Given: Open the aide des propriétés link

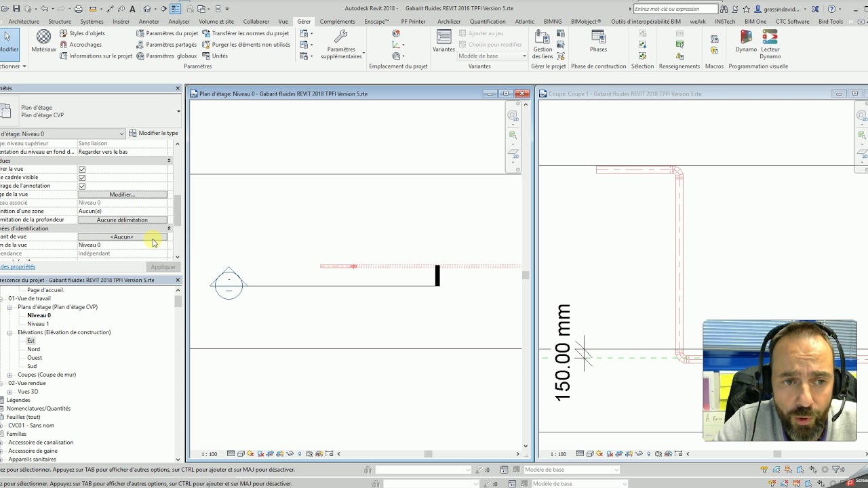Looking at the screenshot, I should (x=17, y=266).
